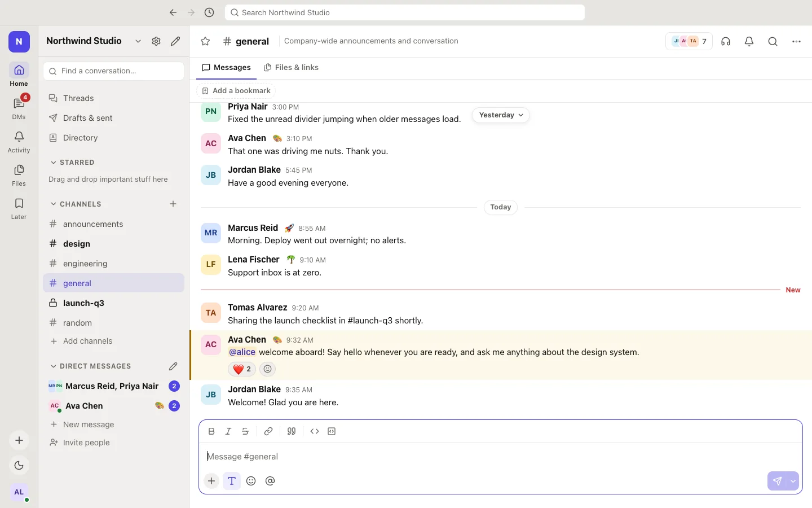Insert a blockquote

(292, 431)
